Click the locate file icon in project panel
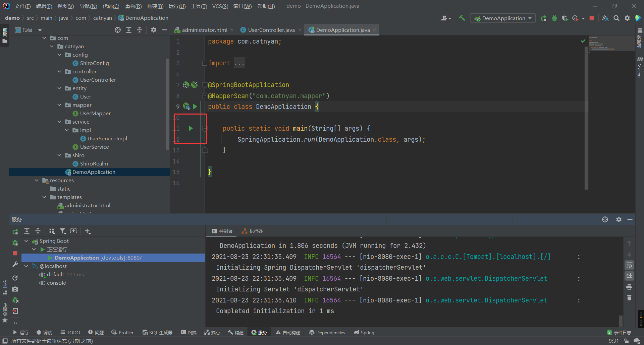 pyautogui.click(x=118, y=30)
